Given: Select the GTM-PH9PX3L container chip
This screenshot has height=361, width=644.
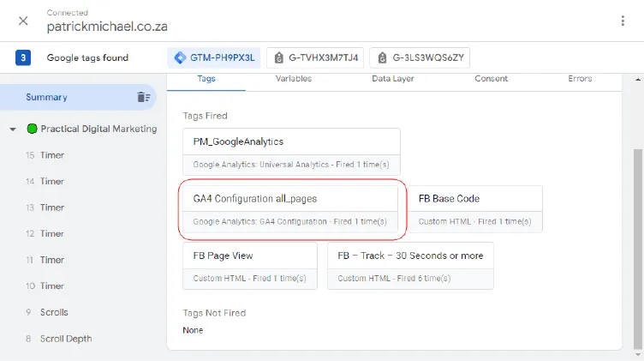Looking at the screenshot, I should (x=214, y=57).
